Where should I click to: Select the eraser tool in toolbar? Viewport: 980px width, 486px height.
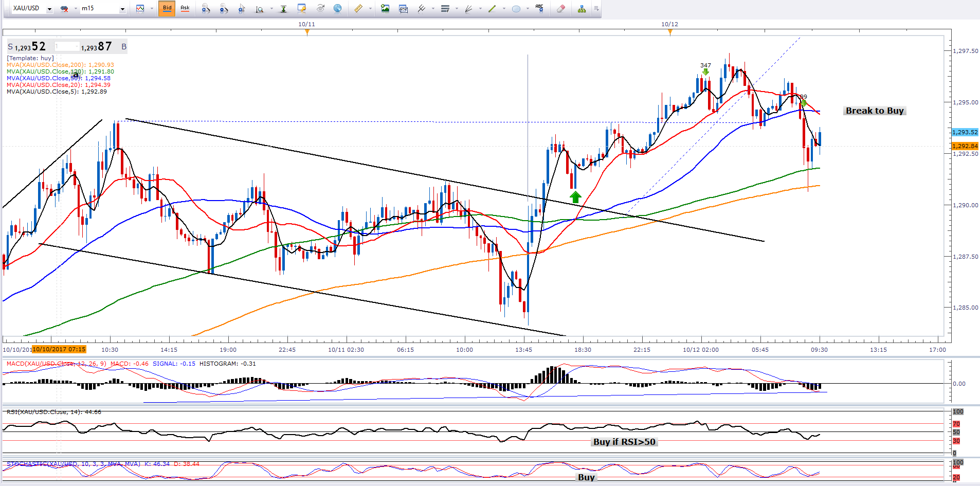point(560,8)
